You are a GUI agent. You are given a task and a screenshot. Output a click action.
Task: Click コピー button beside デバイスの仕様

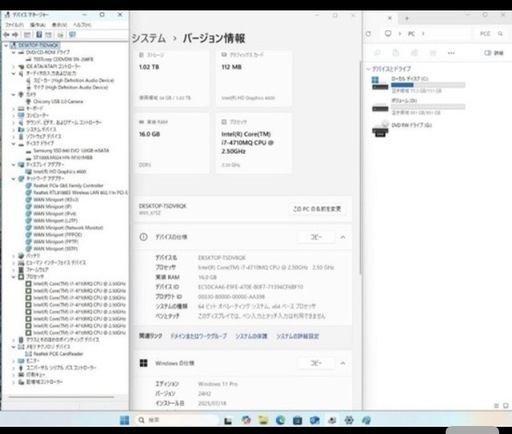pos(316,237)
